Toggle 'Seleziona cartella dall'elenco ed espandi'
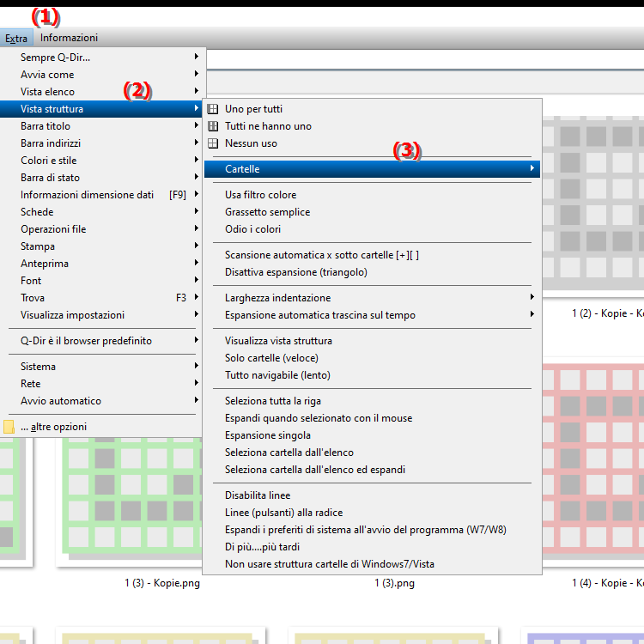 click(372, 470)
